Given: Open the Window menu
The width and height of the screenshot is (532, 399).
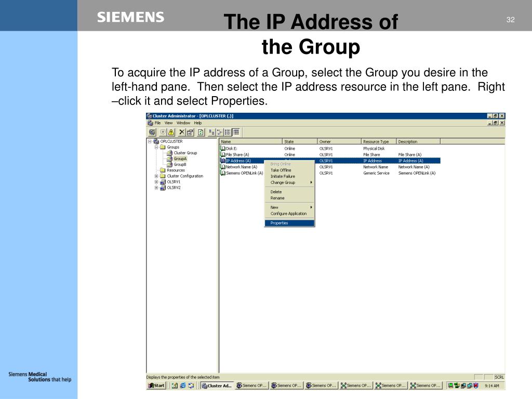Looking at the screenshot, I should 183,123.
